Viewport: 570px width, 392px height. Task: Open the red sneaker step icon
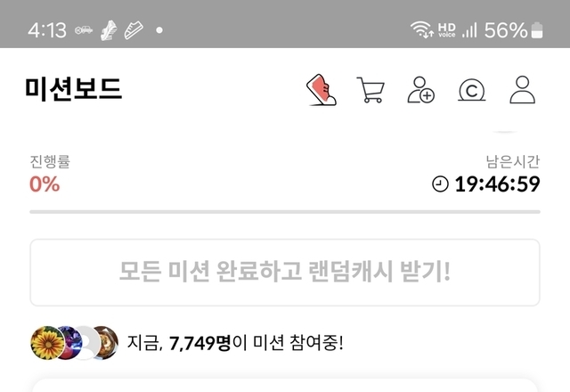pyautogui.click(x=322, y=90)
